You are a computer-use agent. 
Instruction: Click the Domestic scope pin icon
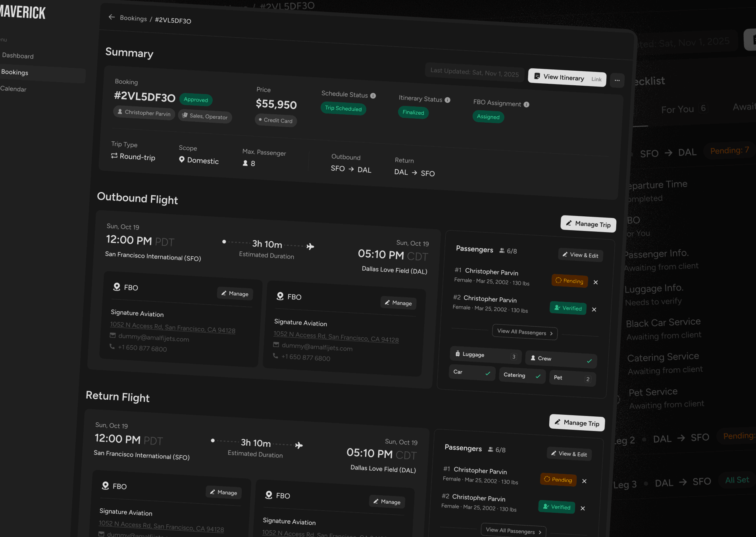pyautogui.click(x=182, y=159)
